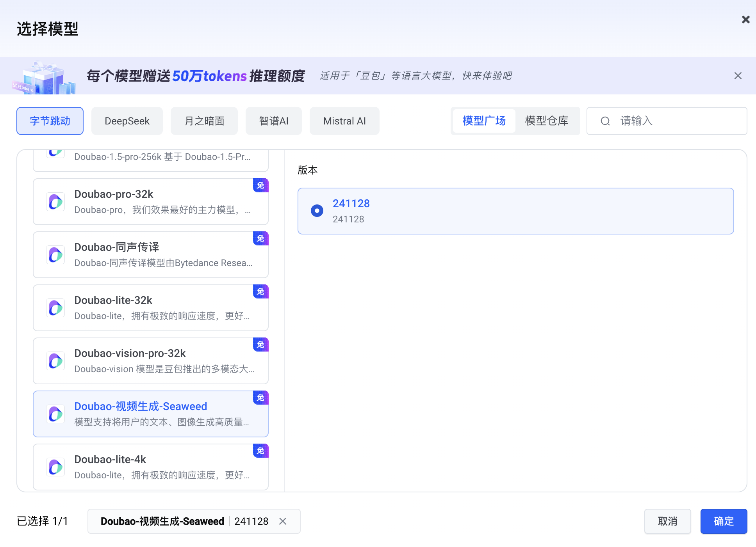Filter models by DeepSeek provider
Screen dimensions: 756x547
127,121
